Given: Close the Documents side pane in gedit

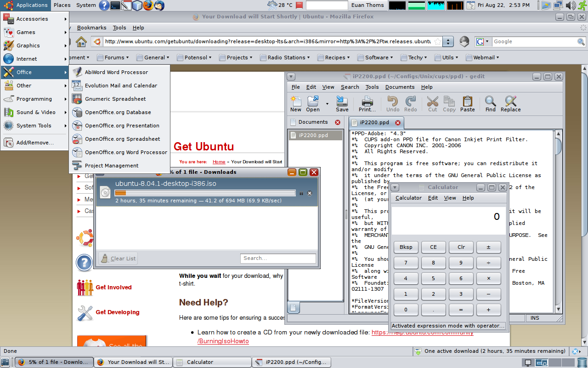Looking at the screenshot, I should [x=338, y=122].
